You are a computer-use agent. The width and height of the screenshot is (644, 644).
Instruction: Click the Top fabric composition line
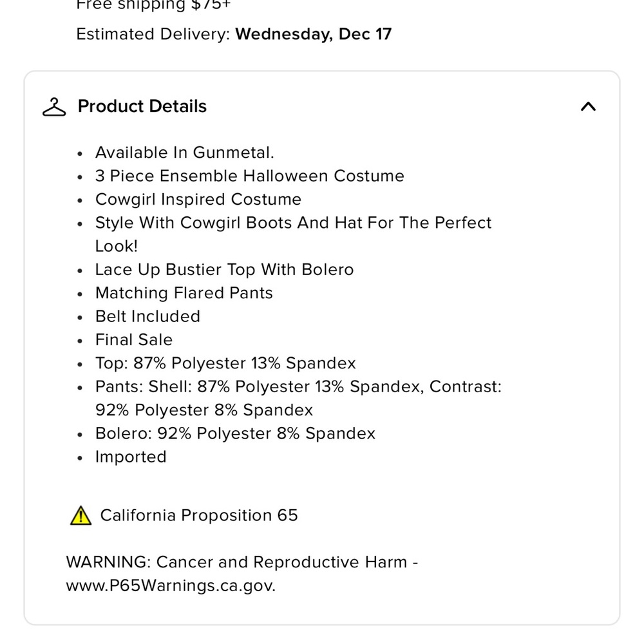coord(225,363)
